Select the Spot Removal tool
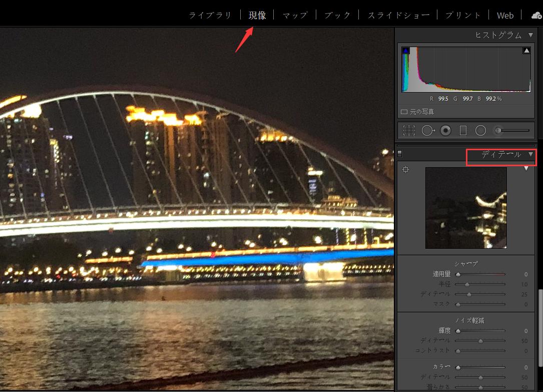543x392 pixels. click(x=428, y=131)
